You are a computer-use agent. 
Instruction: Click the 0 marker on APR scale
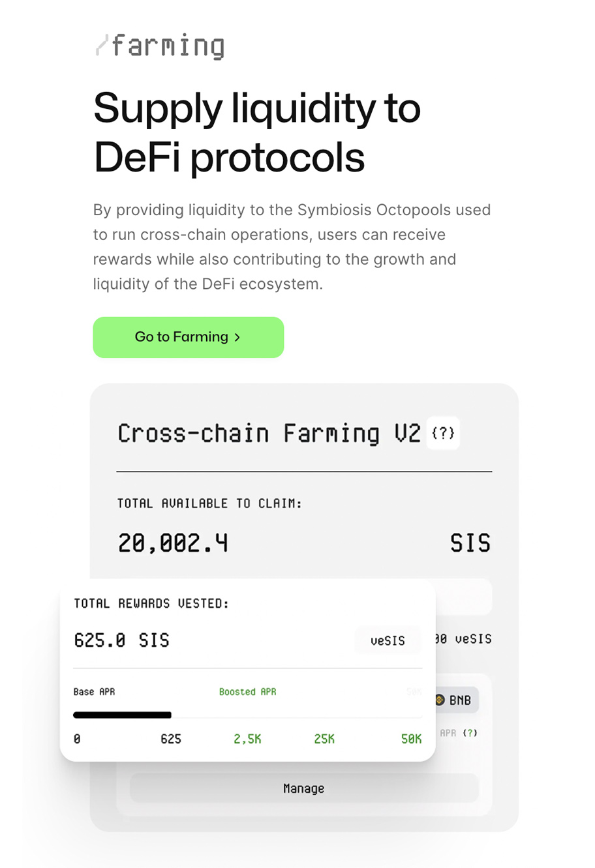click(77, 739)
